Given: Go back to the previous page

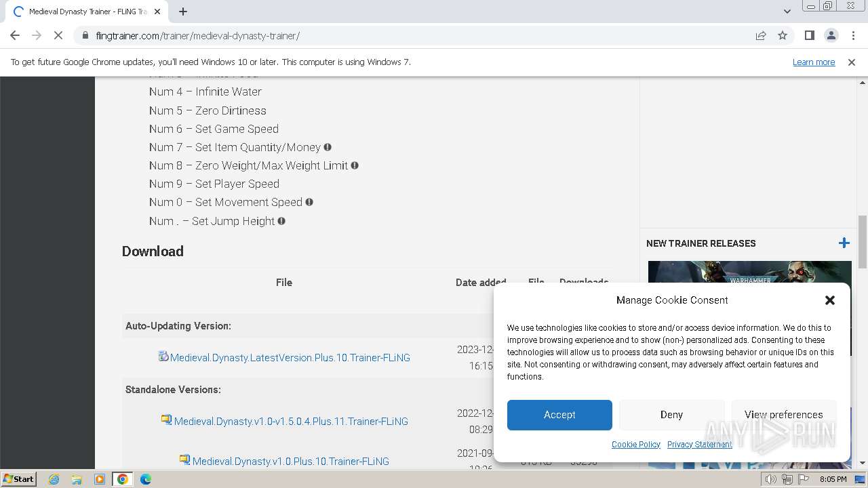Looking at the screenshot, I should (x=15, y=35).
